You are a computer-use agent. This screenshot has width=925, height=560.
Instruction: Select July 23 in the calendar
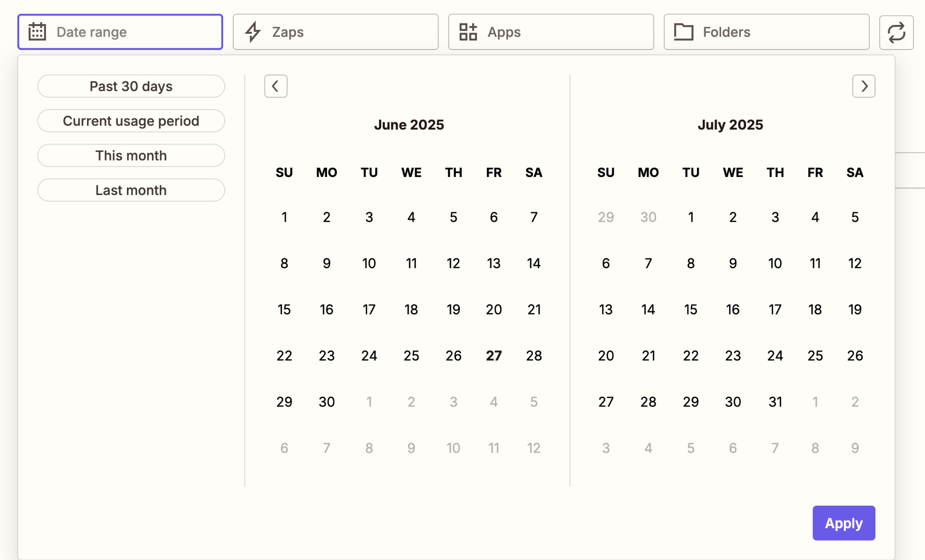(x=733, y=356)
